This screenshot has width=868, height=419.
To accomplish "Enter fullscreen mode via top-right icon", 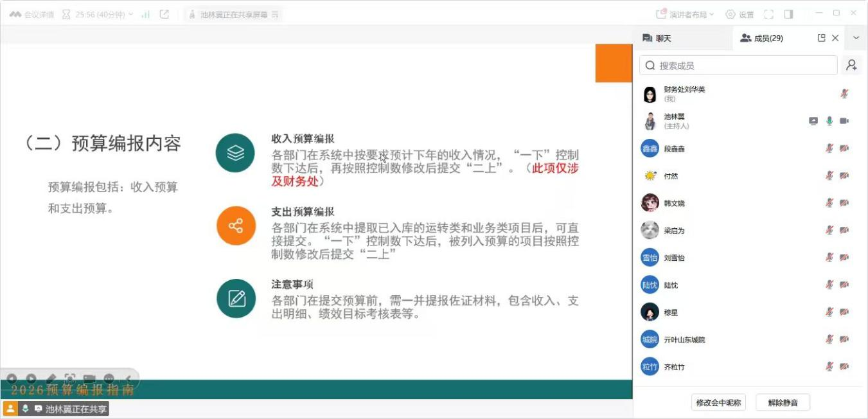I will point(768,14).
